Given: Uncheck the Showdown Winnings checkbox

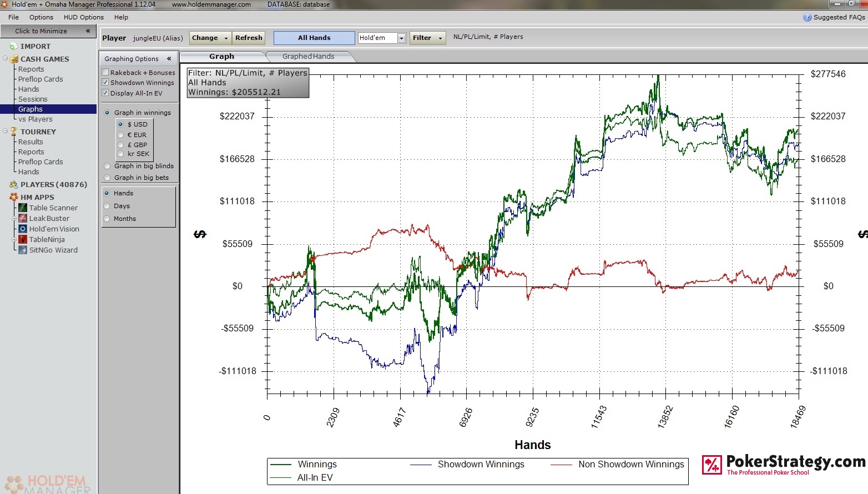Looking at the screenshot, I should (105, 82).
